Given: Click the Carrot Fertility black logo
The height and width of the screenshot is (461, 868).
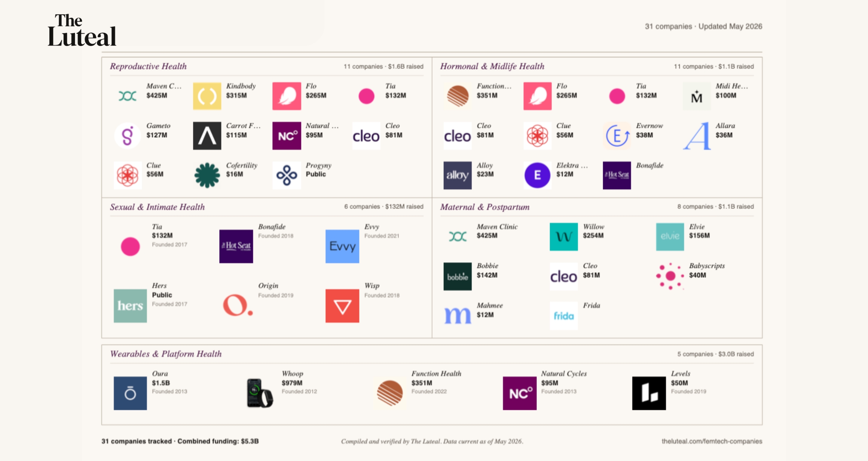Looking at the screenshot, I should 207,136.
